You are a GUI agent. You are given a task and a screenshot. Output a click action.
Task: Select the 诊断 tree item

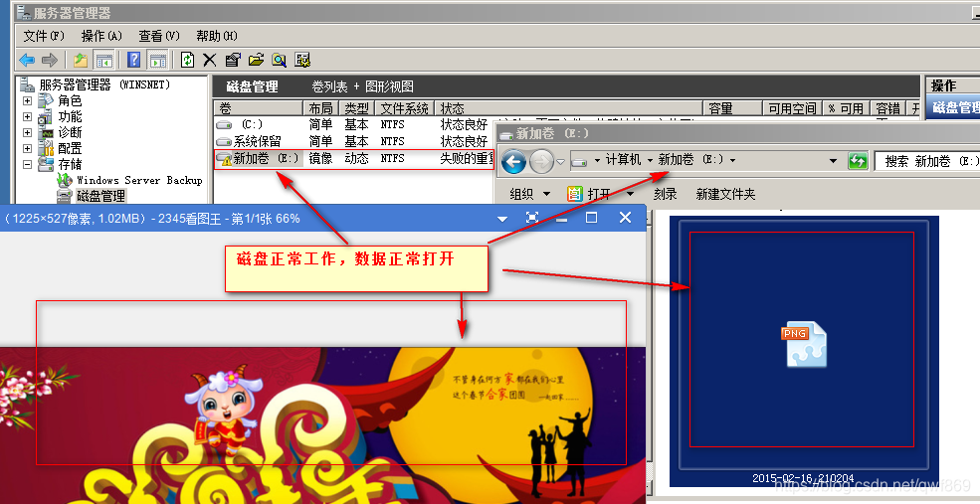(70, 132)
